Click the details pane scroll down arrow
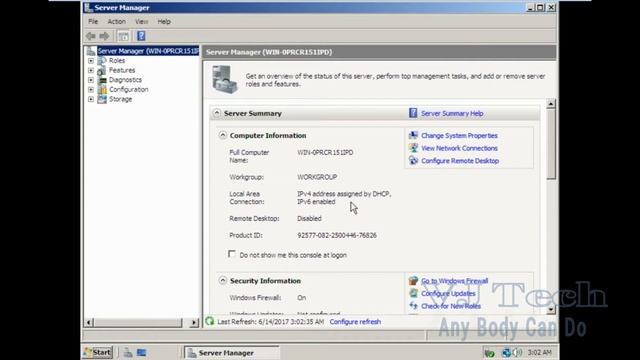 (551, 309)
